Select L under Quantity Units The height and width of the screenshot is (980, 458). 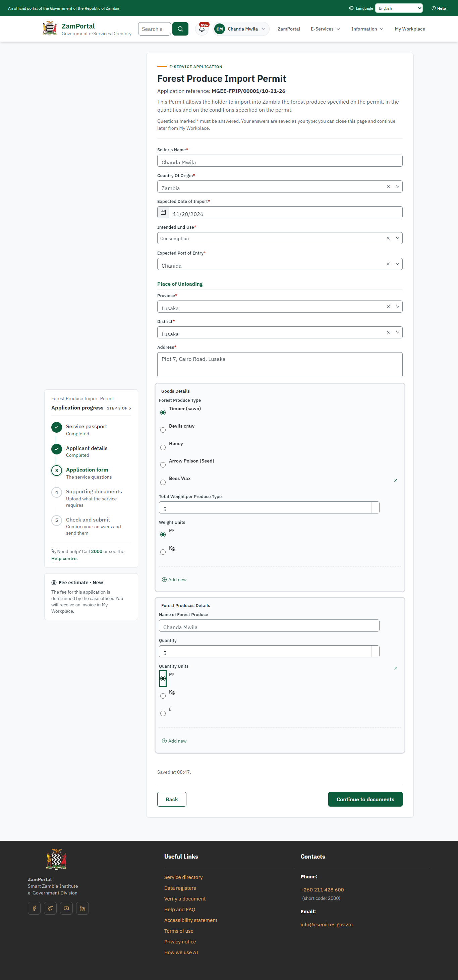[x=163, y=713]
